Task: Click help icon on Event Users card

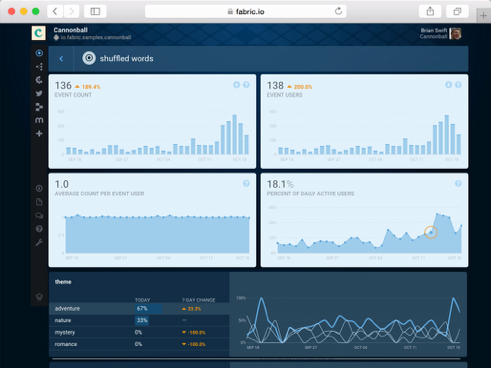Action: 458,85
